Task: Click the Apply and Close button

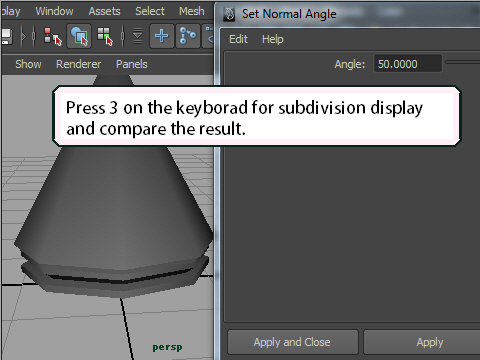Action: pos(292,342)
